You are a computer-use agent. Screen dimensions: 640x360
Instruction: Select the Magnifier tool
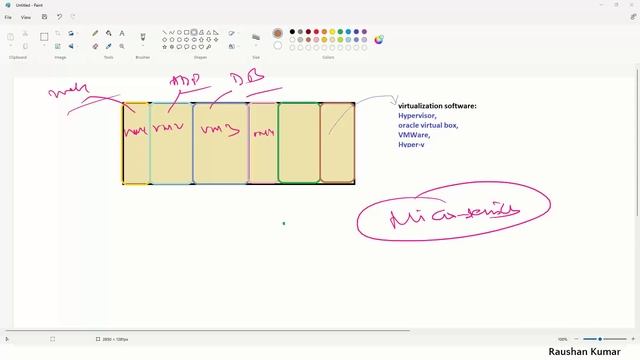pos(122,46)
